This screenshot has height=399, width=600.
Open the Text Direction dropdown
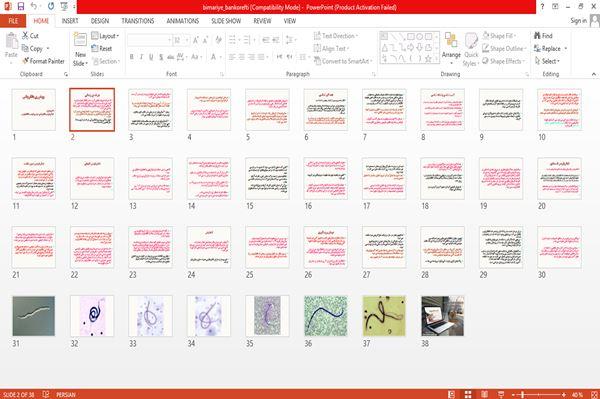336,36
